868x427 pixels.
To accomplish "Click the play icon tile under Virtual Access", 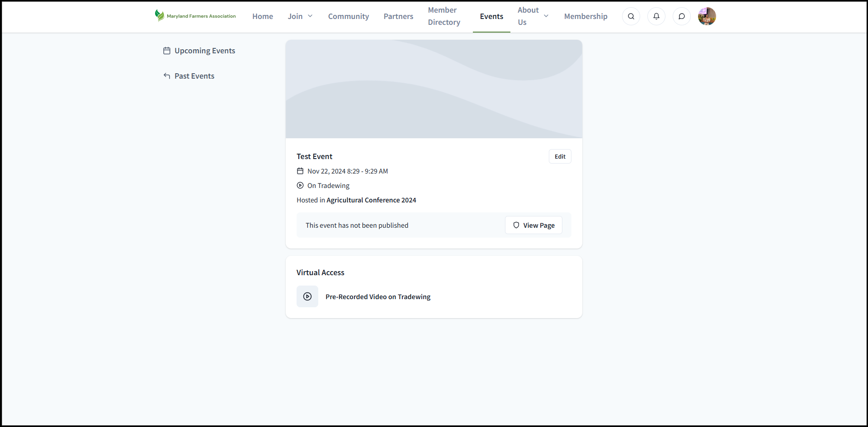I will [307, 296].
